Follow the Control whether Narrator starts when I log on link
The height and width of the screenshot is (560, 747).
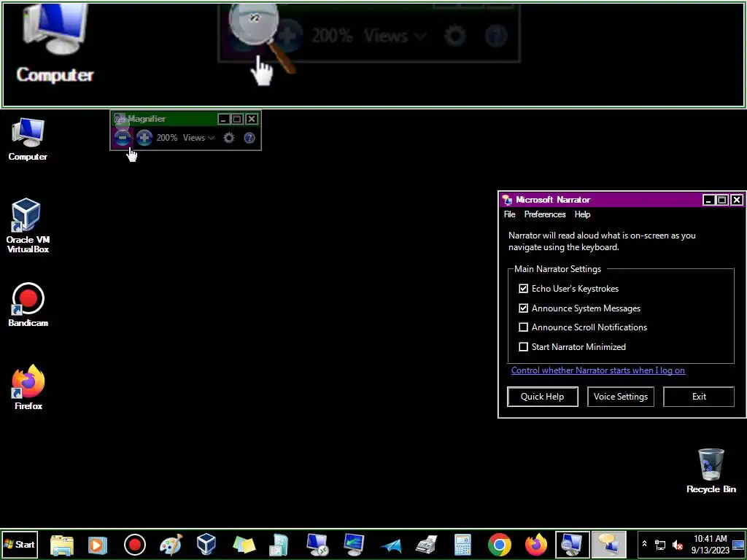(x=598, y=370)
